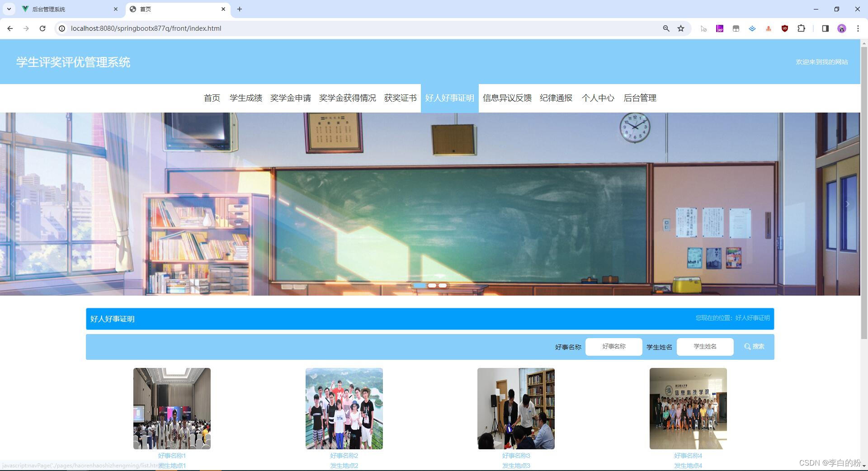Image resolution: width=868 pixels, height=471 pixels.
Task: Reload the page with the refresh icon
Action: tap(42, 28)
